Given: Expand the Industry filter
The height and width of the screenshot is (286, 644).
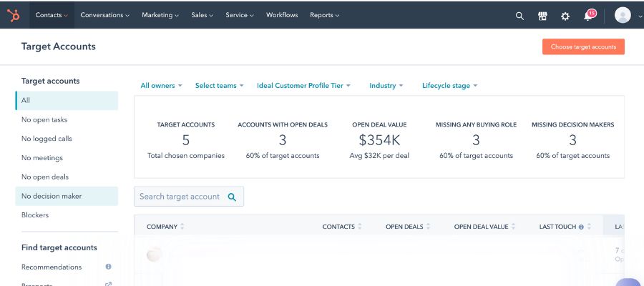Looking at the screenshot, I should click(x=386, y=86).
